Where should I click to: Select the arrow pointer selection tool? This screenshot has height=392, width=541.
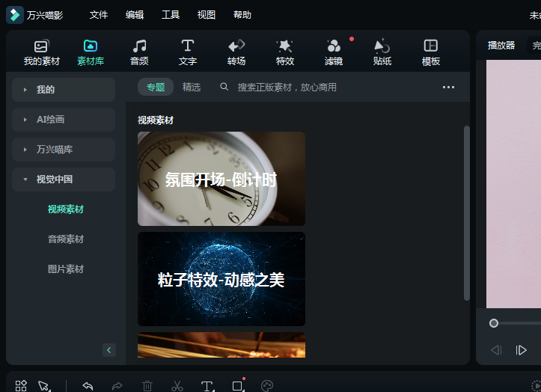tap(44, 386)
